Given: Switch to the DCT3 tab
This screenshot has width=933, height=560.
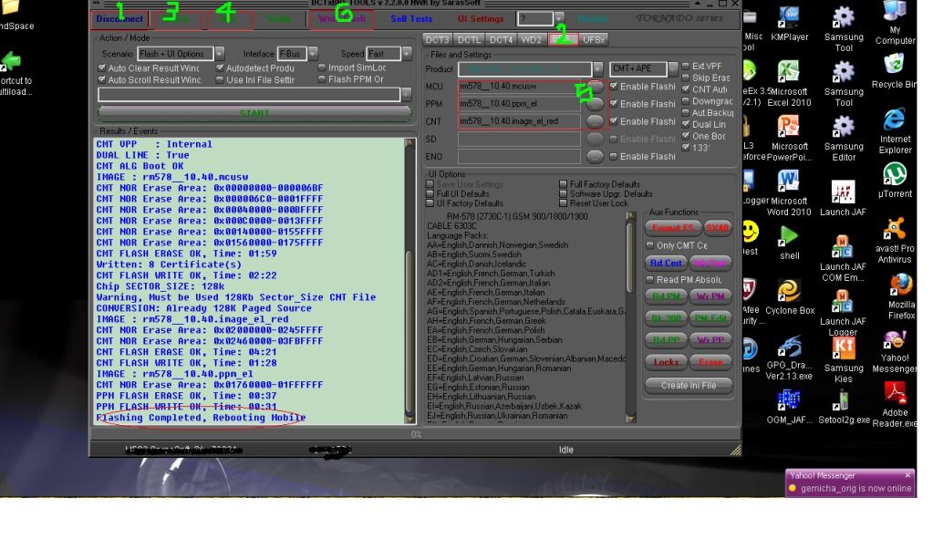Looking at the screenshot, I should (x=438, y=40).
